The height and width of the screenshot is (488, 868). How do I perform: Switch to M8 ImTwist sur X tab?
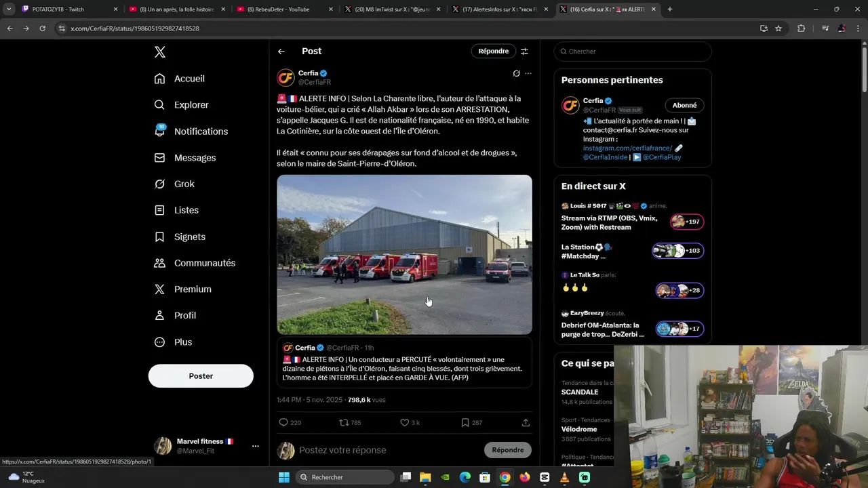pos(392,9)
